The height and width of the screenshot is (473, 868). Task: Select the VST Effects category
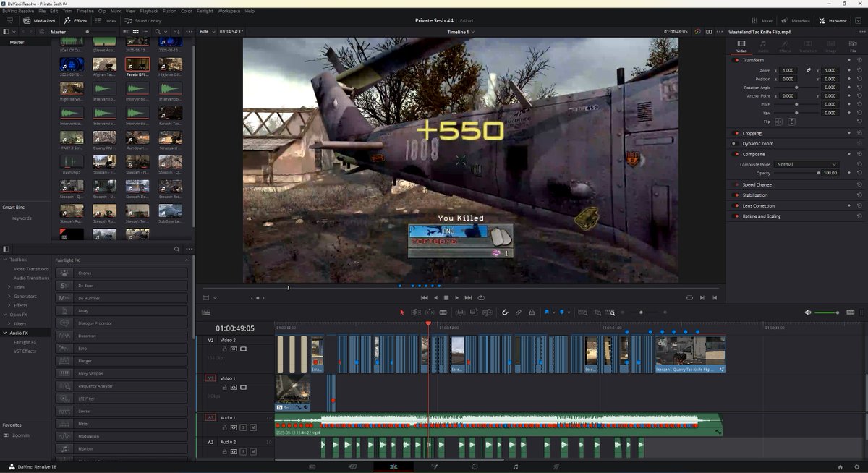pos(25,351)
